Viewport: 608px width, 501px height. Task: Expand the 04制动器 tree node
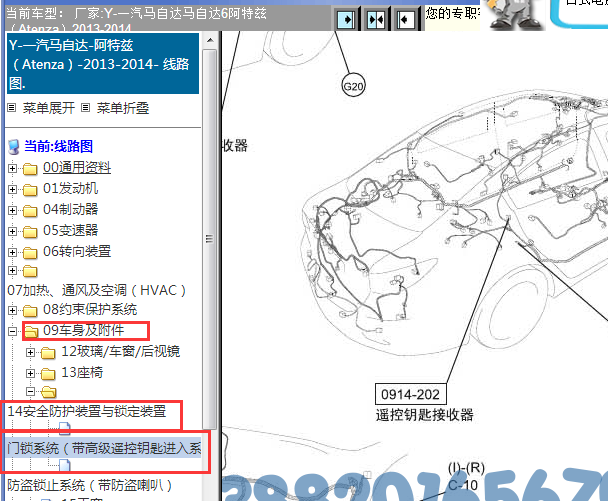pos(12,210)
